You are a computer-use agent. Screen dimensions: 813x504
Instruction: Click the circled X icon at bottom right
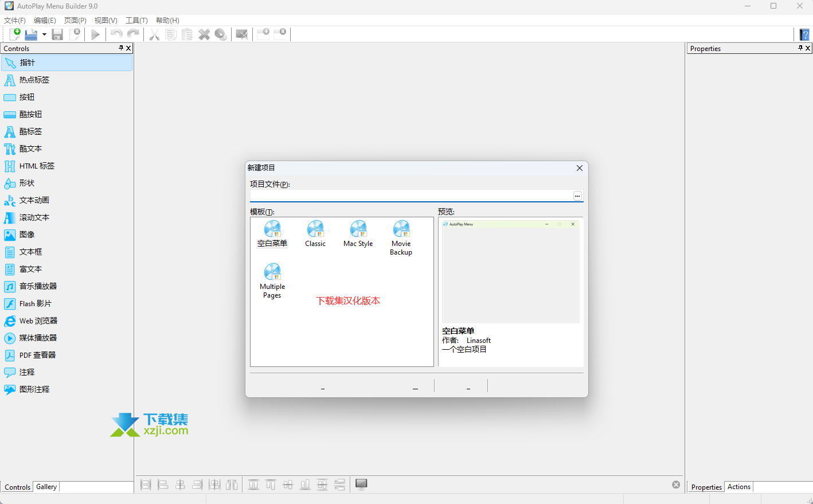(x=676, y=485)
